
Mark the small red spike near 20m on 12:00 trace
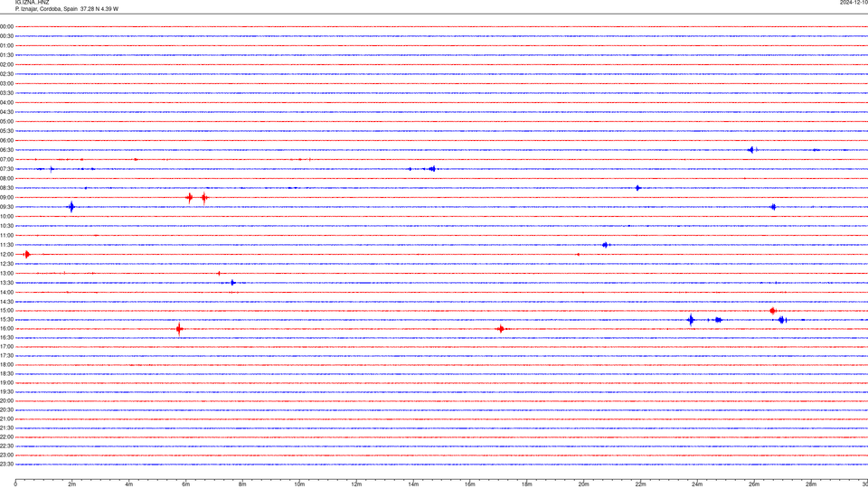point(578,255)
